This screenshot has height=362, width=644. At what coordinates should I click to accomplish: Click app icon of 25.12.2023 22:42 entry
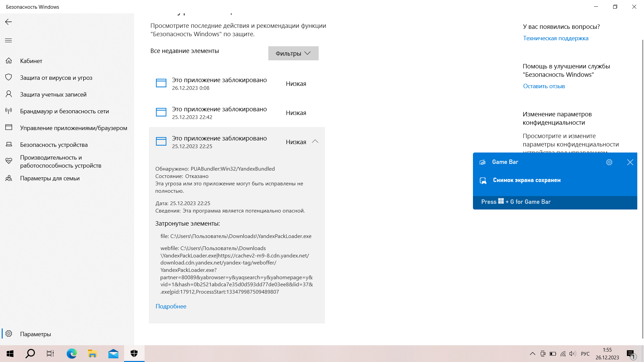point(161,112)
